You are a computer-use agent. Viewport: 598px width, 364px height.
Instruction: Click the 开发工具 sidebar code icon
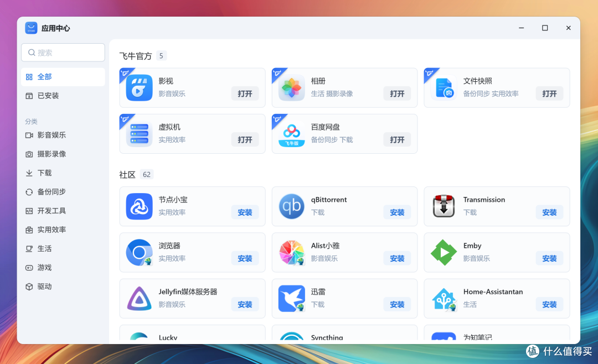[x=29, y=211]
